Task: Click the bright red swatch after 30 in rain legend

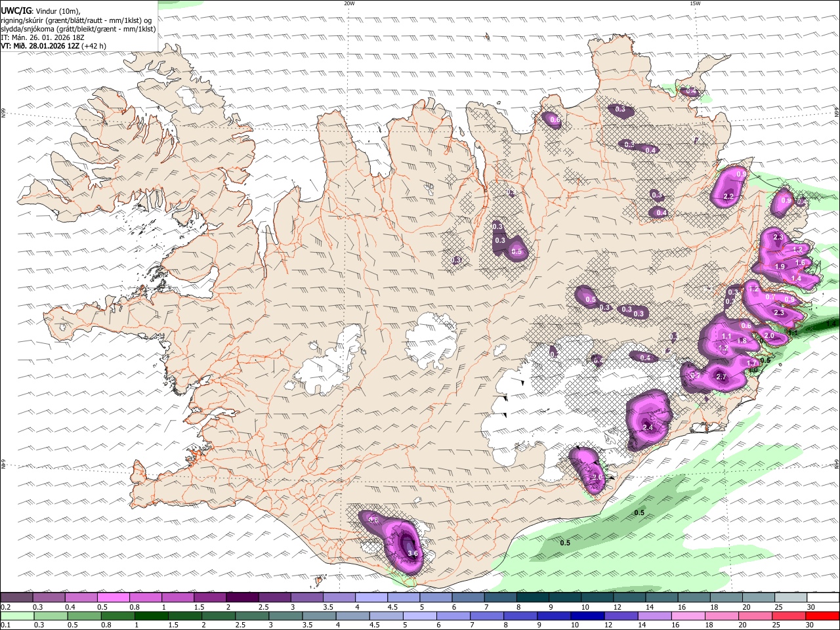Action: [x=822, y=616]
